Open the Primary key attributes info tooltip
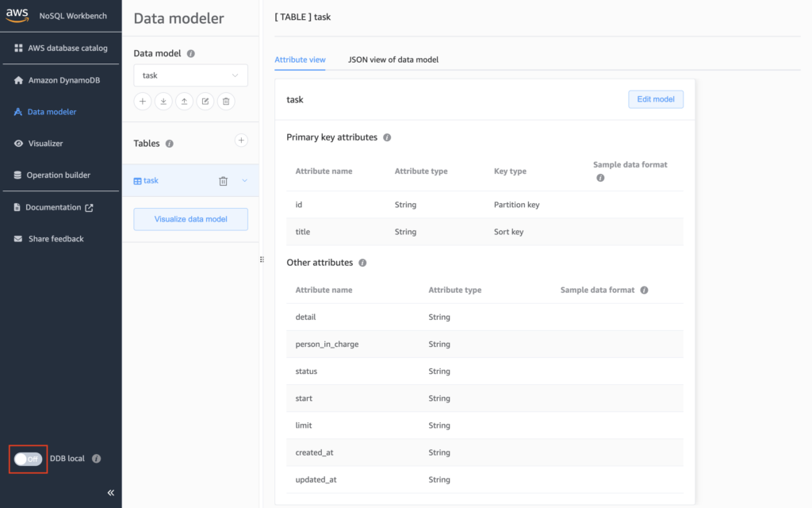The image size is (812, 508). pyautogui.click(x=386, y=137)
